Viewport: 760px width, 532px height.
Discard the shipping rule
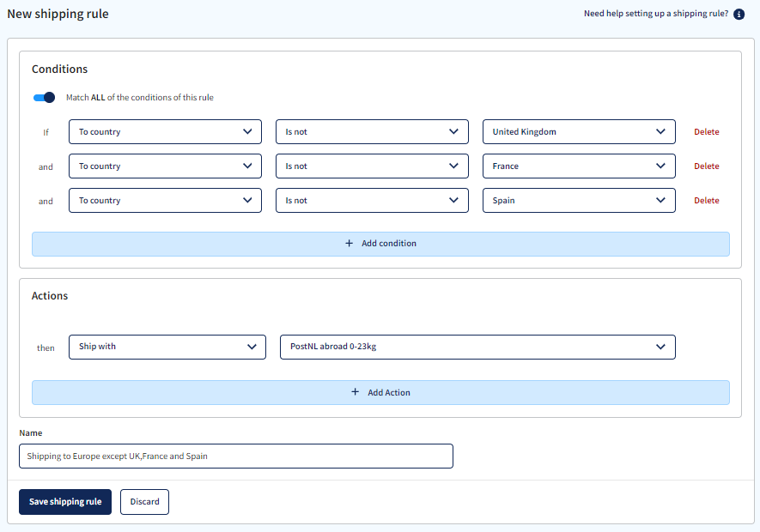coord(144,502)
